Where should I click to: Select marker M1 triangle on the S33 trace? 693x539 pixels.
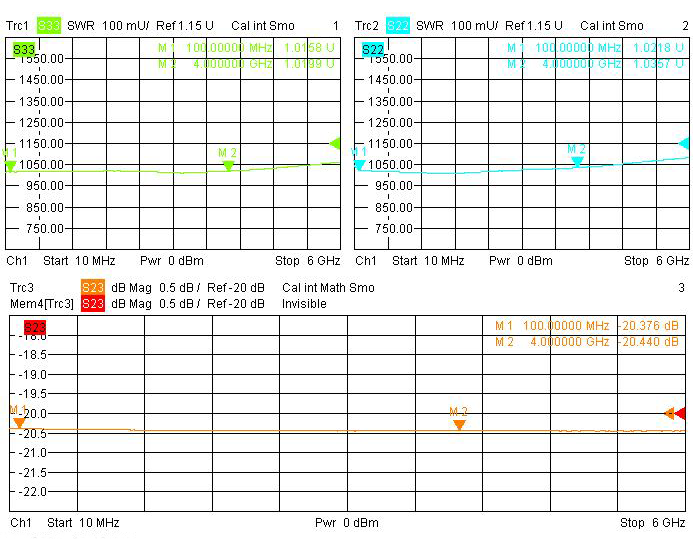coord(10,166)
